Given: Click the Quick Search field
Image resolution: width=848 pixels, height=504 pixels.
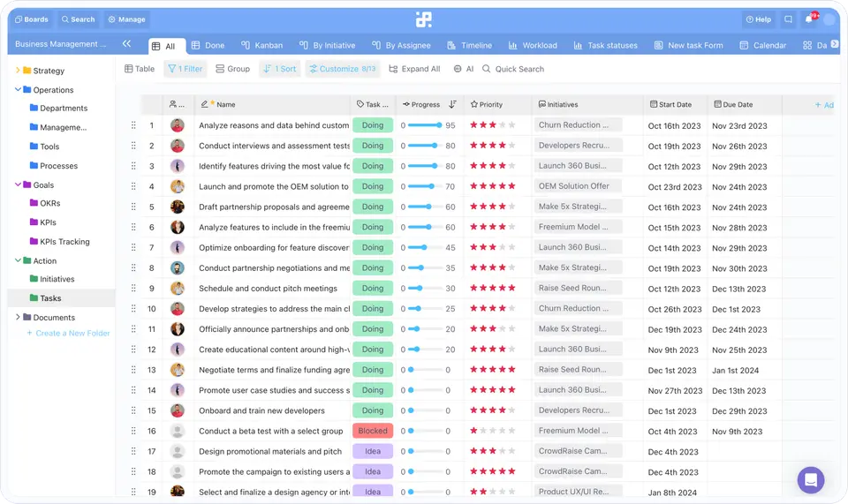Looking at the screenshot, I should pyautogui.click(x=513, y=69).
